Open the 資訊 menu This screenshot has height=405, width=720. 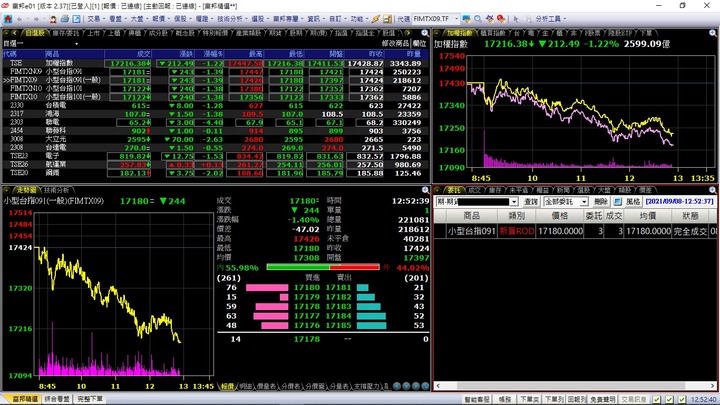point(316,19)
